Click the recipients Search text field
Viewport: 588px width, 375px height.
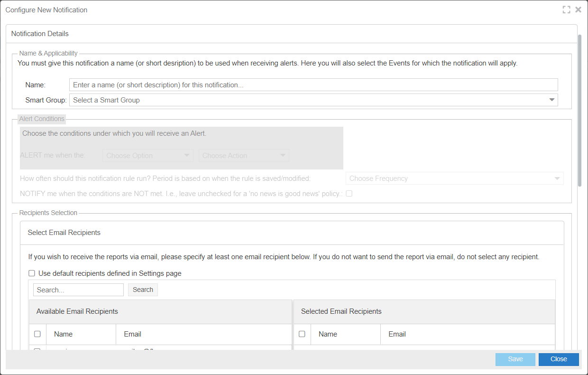(78, 290)
